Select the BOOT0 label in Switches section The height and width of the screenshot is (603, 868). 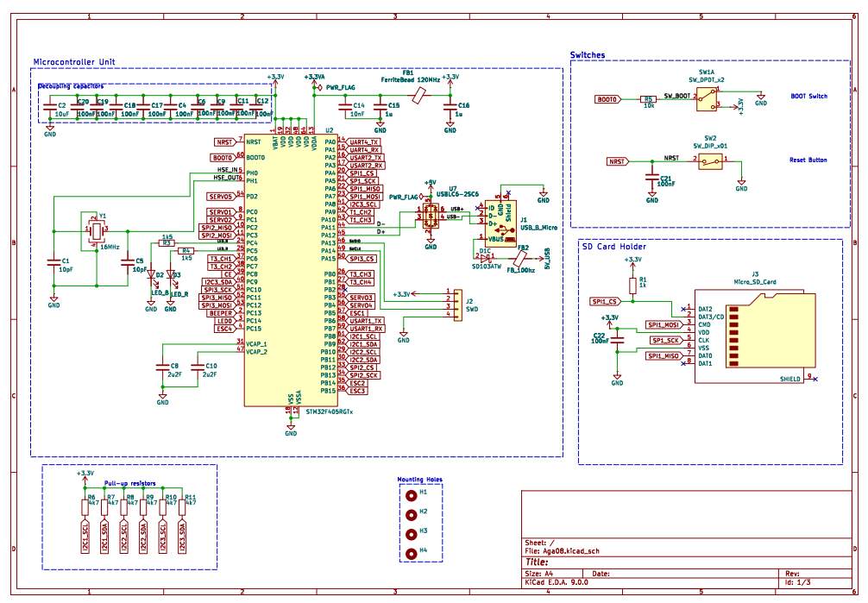click(x=609, y=100)
